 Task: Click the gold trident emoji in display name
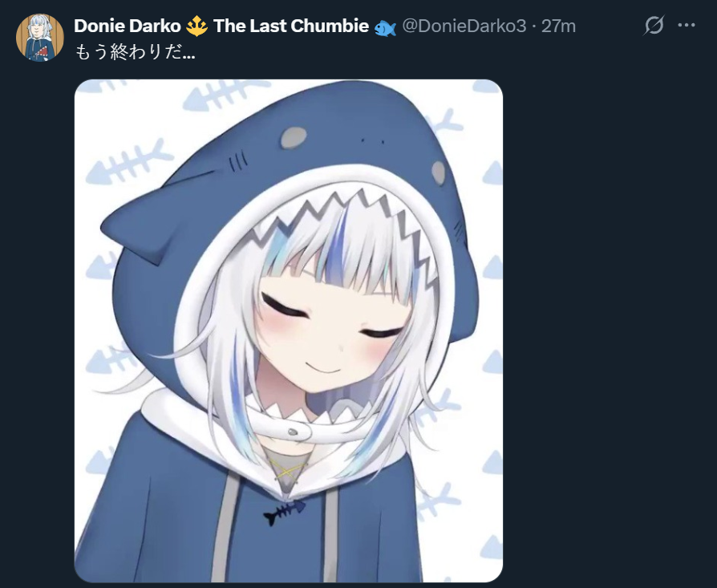point(196,26)
